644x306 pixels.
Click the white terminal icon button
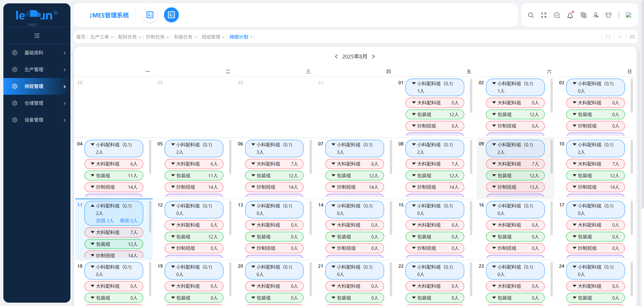(150, 15)
